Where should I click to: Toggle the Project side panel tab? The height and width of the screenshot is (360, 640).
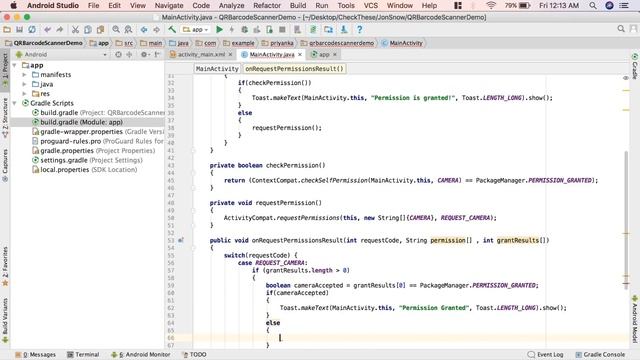(x=5, y=70)
